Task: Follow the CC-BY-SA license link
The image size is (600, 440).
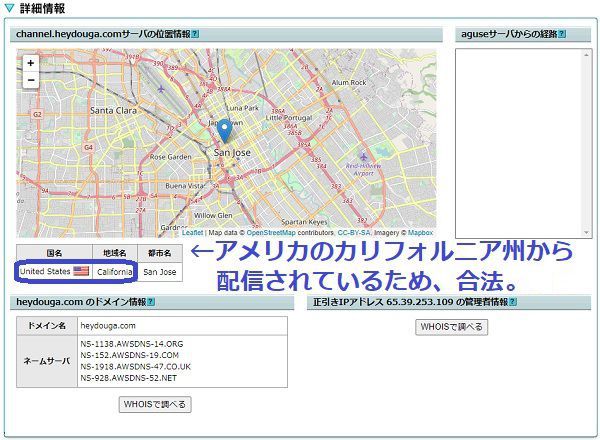Action: (x=353, y=232)
